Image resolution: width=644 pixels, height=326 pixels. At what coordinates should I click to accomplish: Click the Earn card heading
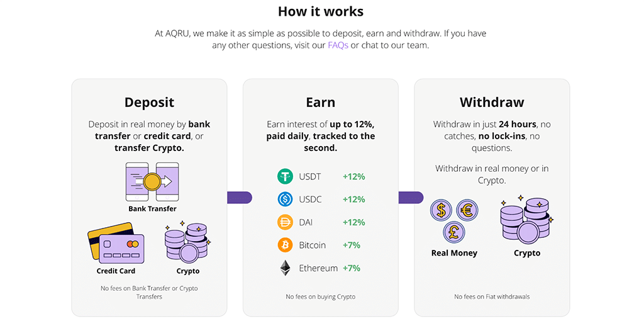point(320,103)
